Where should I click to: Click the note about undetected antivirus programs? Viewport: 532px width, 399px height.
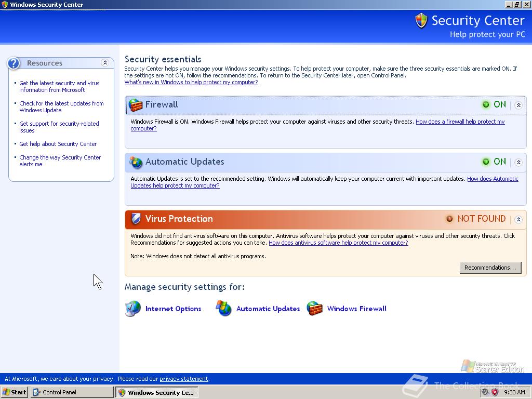click(x=198, y=256)
